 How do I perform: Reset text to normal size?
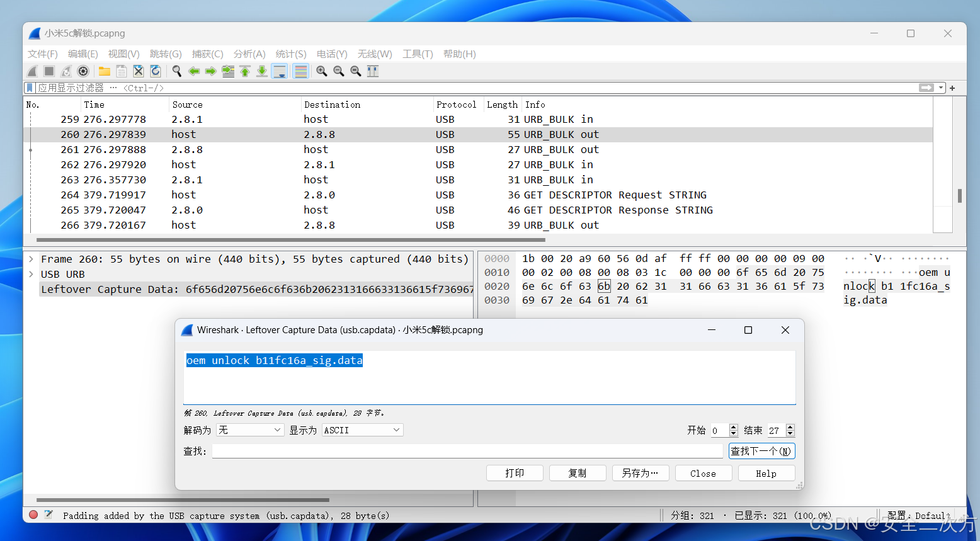356,71
